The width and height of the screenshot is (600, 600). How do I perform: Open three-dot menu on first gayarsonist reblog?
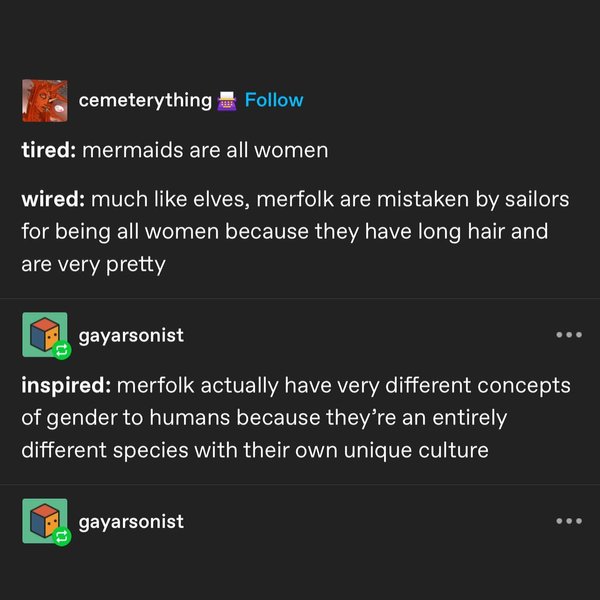pyautogui.click(x=568, y=335)
